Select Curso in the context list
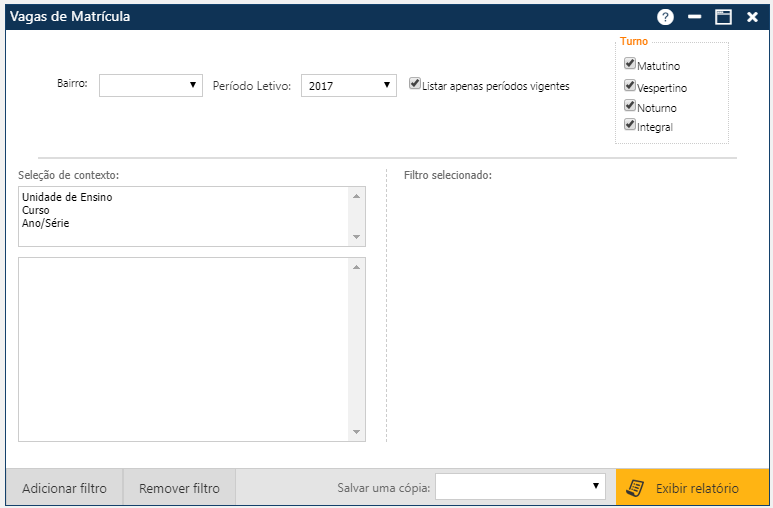Image resolution: width=773 pixels, height=508 pixels. click(x=36, y=210)
